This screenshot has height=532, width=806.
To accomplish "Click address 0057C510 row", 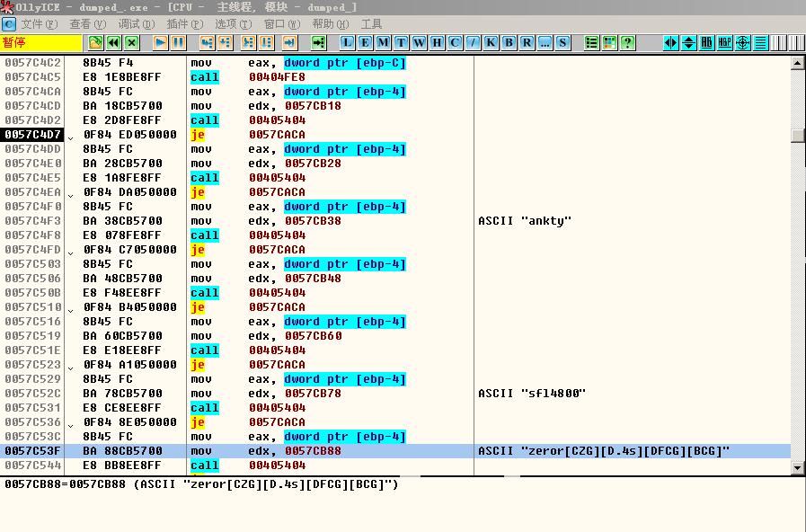I will pos(33,307).
